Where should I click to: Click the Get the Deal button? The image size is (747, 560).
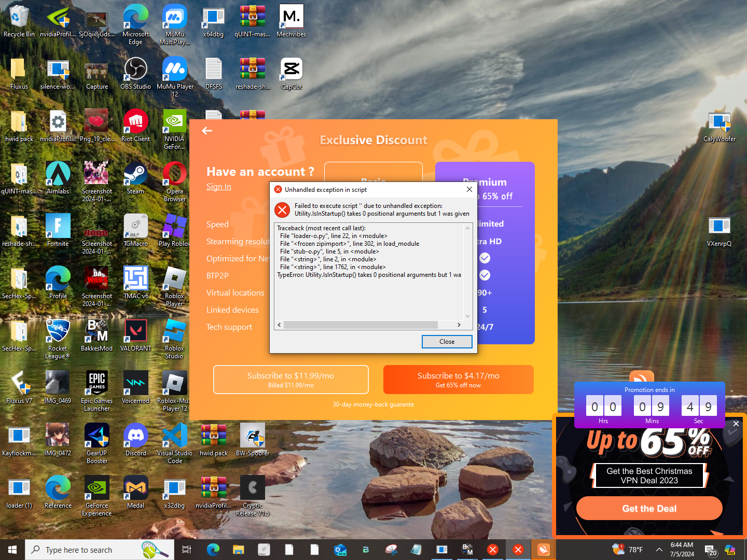click(649, 508)
